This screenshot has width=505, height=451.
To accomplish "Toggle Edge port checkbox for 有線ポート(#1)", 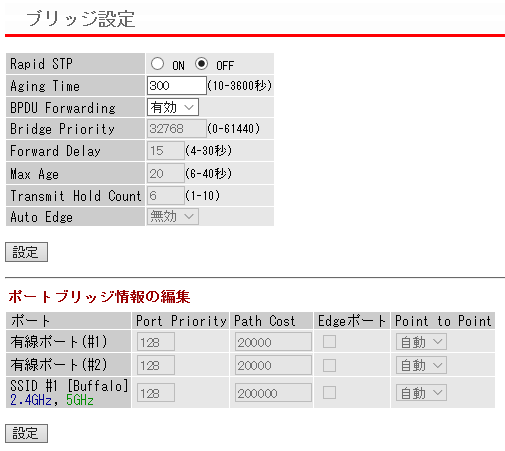I will coord(329,342).
